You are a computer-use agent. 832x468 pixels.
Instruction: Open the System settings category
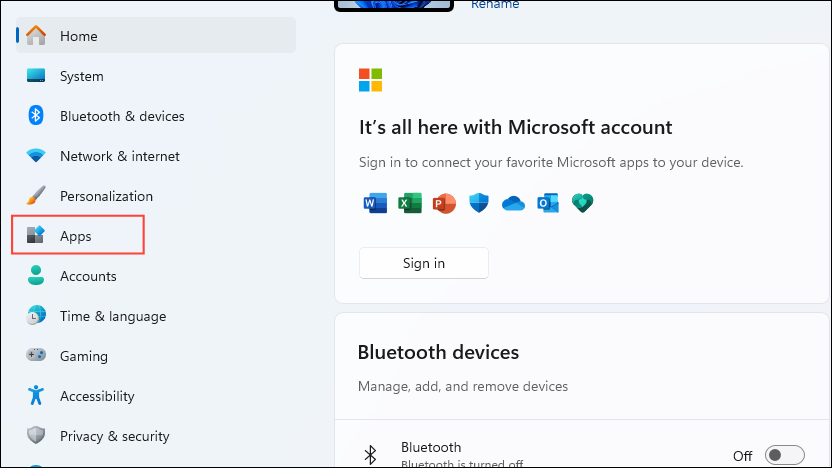click(156, 76)
